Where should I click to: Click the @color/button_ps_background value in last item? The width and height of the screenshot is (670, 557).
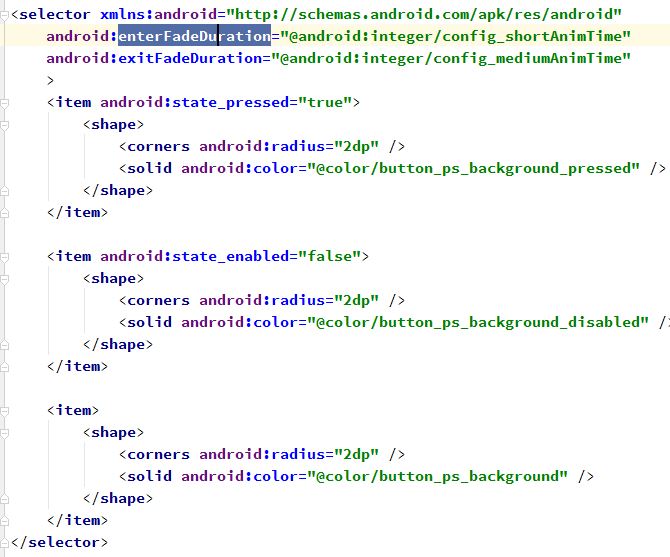pyautogui.click(x=437, y=476)
